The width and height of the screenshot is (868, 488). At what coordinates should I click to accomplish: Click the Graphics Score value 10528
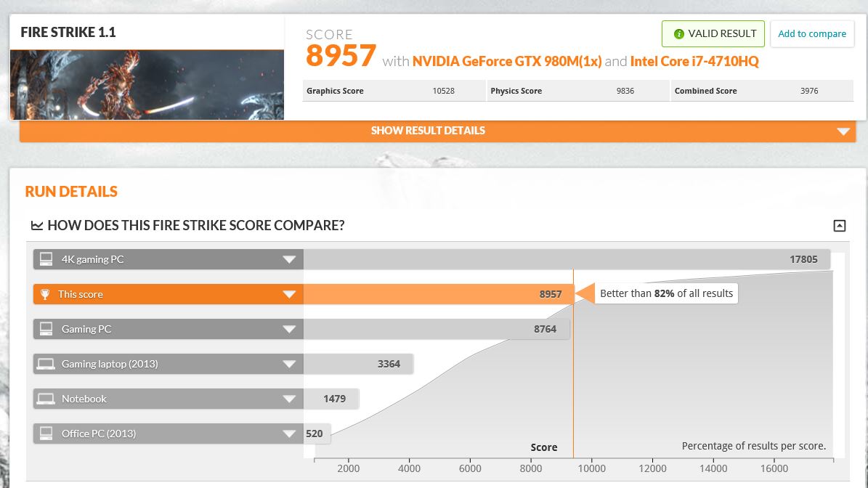point(443,91)
